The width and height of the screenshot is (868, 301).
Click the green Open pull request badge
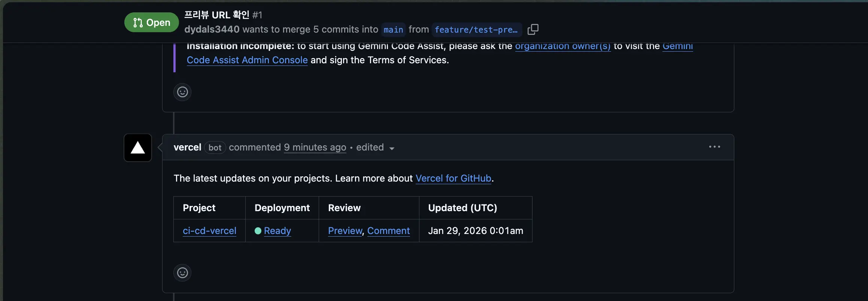coord(152,22)
